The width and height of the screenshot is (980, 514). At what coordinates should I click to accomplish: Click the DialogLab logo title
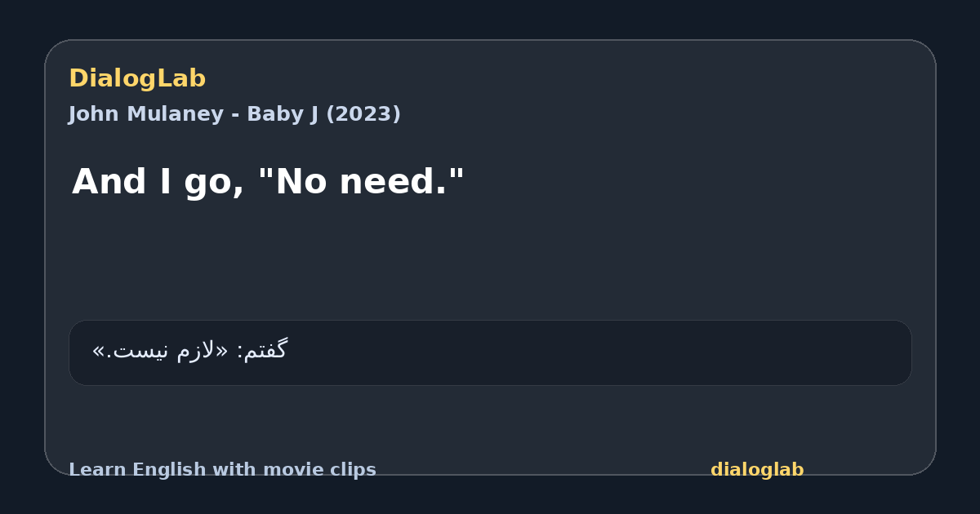(137, 79)
